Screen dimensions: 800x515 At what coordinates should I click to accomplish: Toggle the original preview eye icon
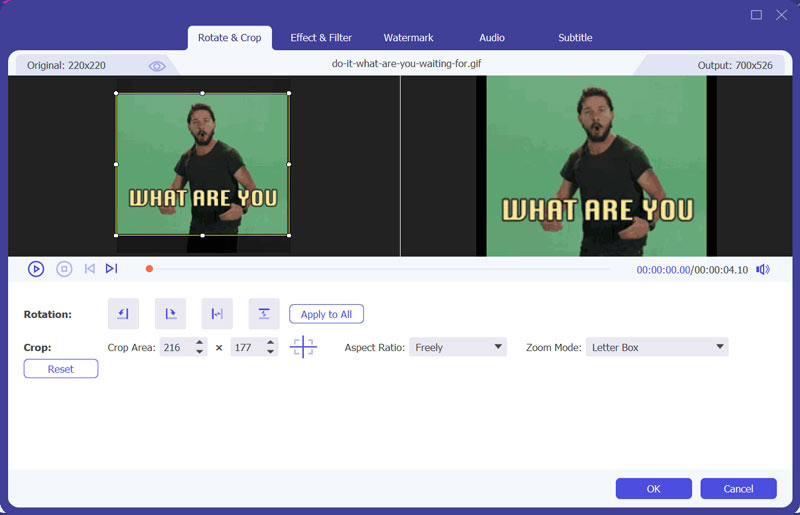157,66
